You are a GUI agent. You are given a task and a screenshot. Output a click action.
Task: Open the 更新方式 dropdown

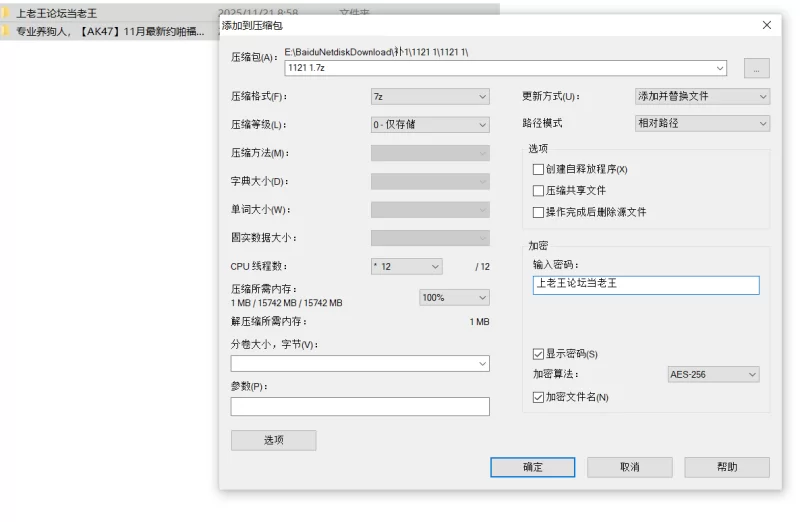click(702, 96)
